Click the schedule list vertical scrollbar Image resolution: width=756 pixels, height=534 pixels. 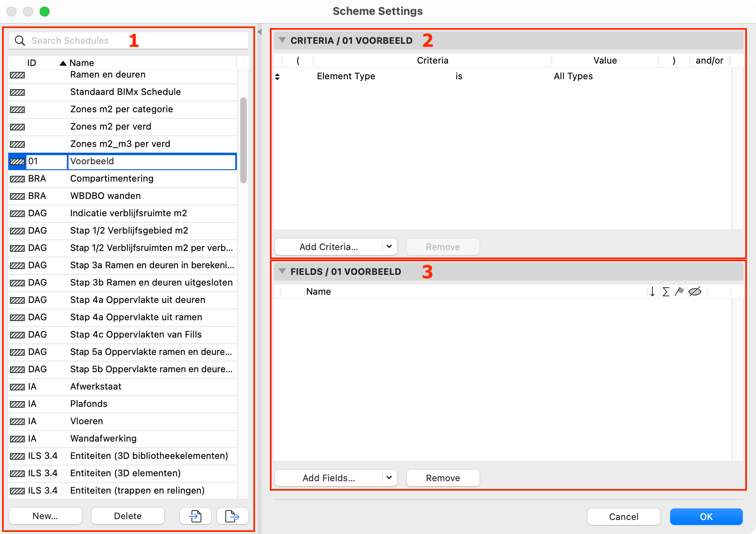[x=243, y=140]
